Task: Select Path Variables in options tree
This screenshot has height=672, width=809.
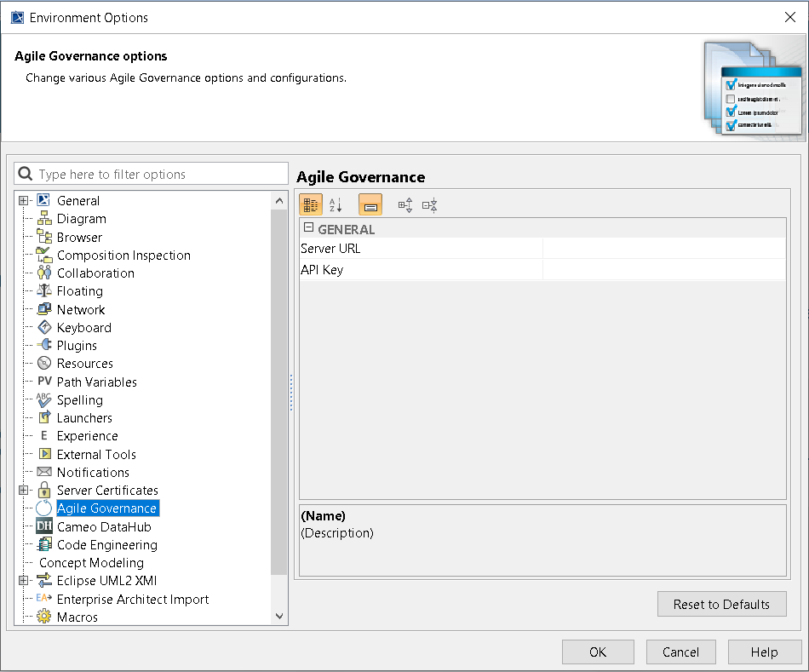Action: point(96,382)
